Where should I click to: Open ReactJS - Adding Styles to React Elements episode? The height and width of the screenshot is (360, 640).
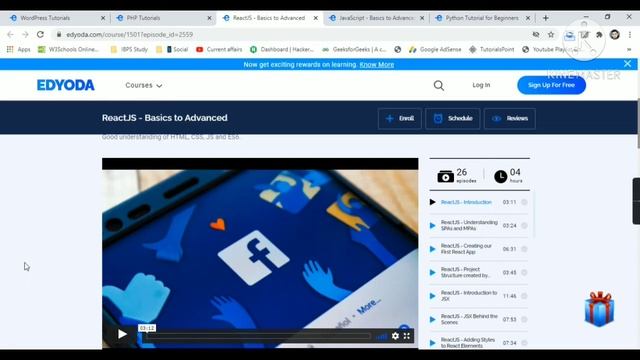coord(468,343)
